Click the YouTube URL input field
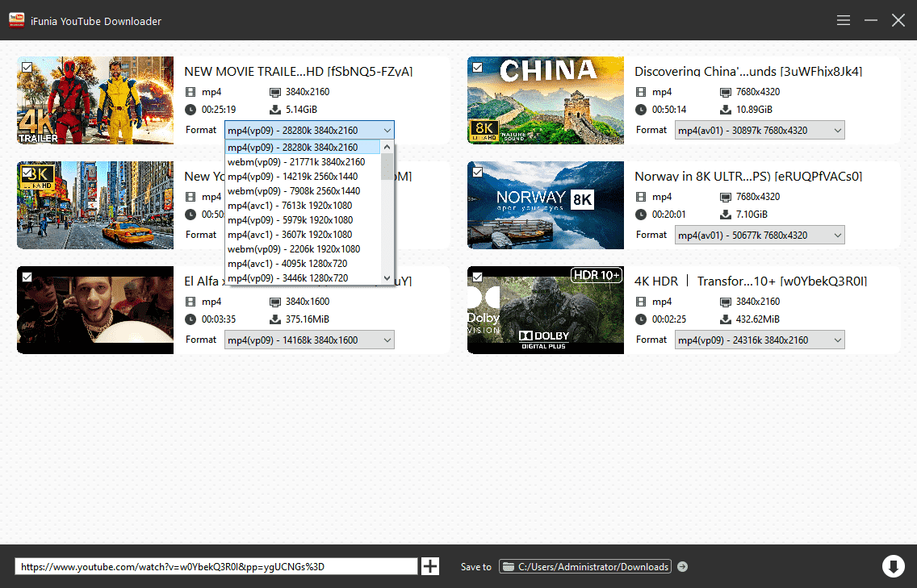917x588 pixels. (216, 567)
